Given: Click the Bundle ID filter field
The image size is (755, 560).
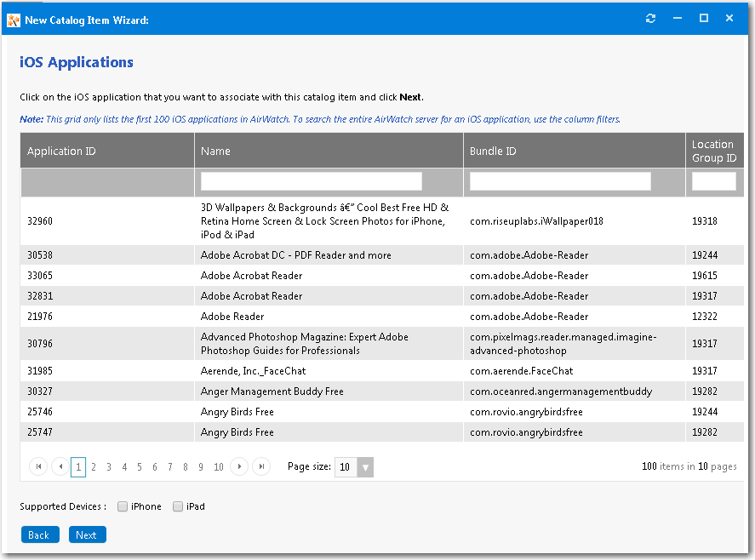Looking at the screenshot, I should tap(559, 180).
